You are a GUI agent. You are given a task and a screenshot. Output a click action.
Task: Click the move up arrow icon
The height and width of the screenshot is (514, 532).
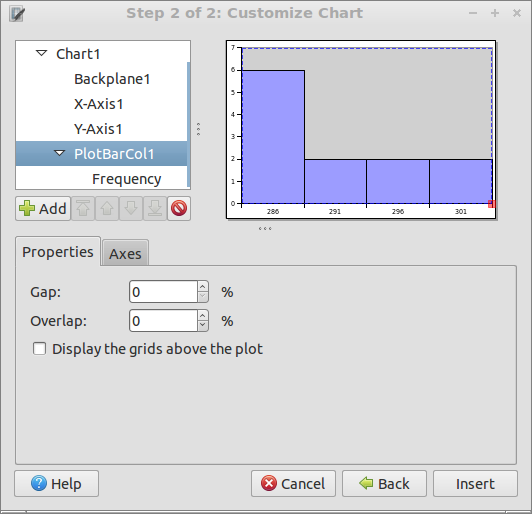pyautogui.click(x=107, y=208)
